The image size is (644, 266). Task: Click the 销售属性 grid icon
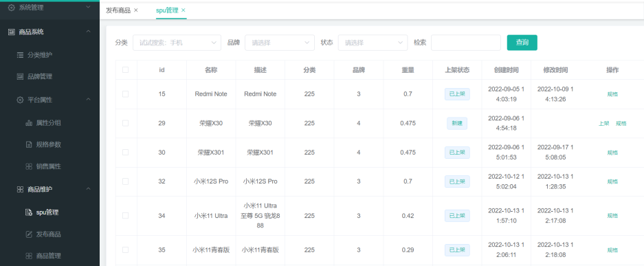pyautogui.click(x=29, y=166)
